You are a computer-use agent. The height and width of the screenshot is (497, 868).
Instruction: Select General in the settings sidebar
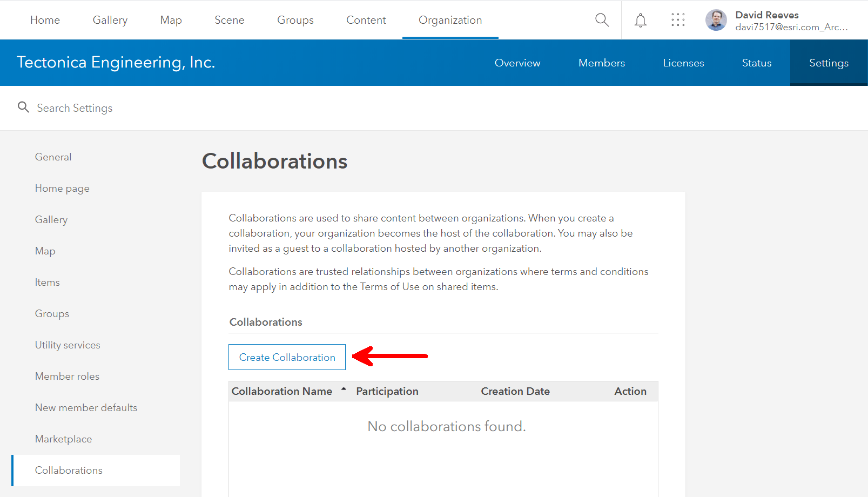pyautogui.click(x=53, y=157)
